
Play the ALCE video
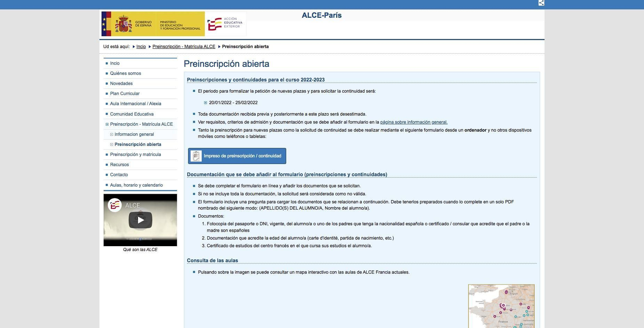tap(140, 220)
